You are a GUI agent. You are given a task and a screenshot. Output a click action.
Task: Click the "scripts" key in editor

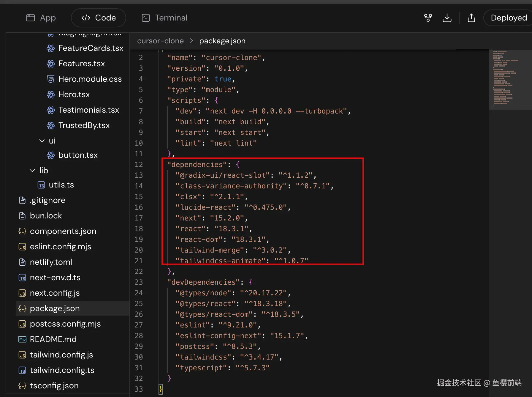(186, 100)
